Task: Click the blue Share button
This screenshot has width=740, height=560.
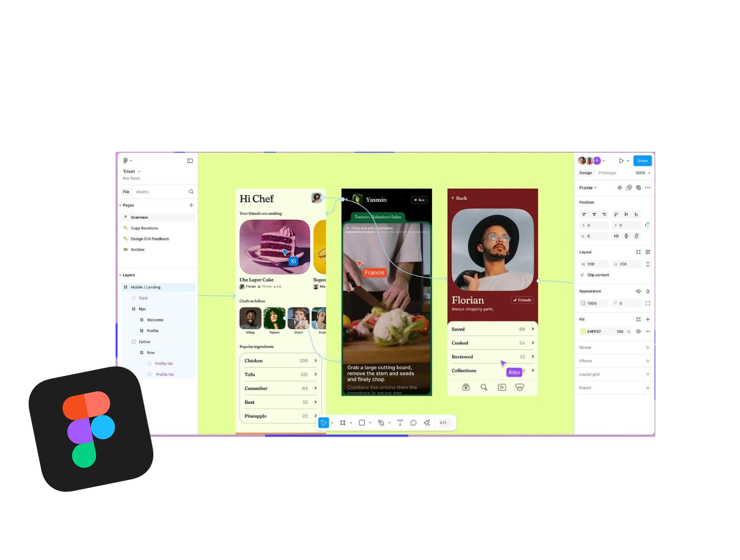Action: (x=642, y=160)
